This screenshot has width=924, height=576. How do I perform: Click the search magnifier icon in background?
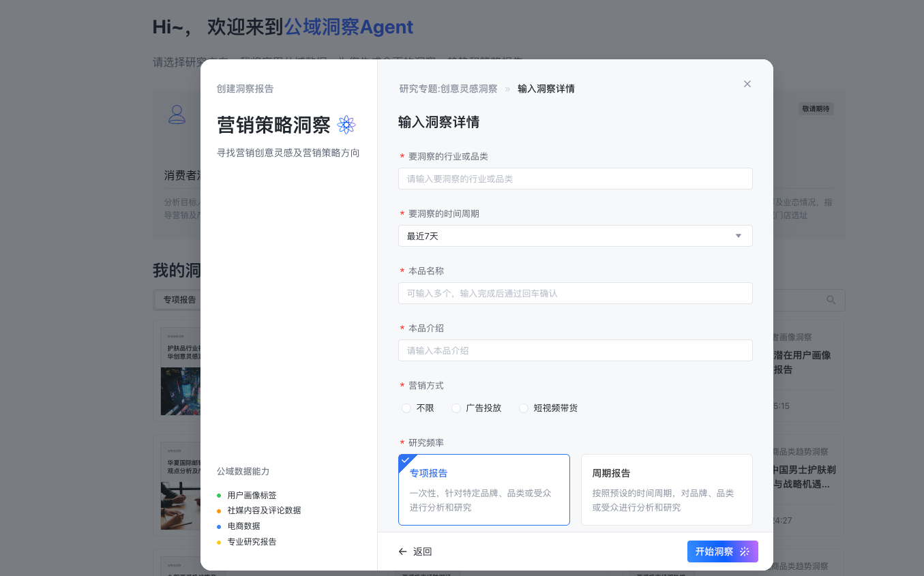click(831, 300)
